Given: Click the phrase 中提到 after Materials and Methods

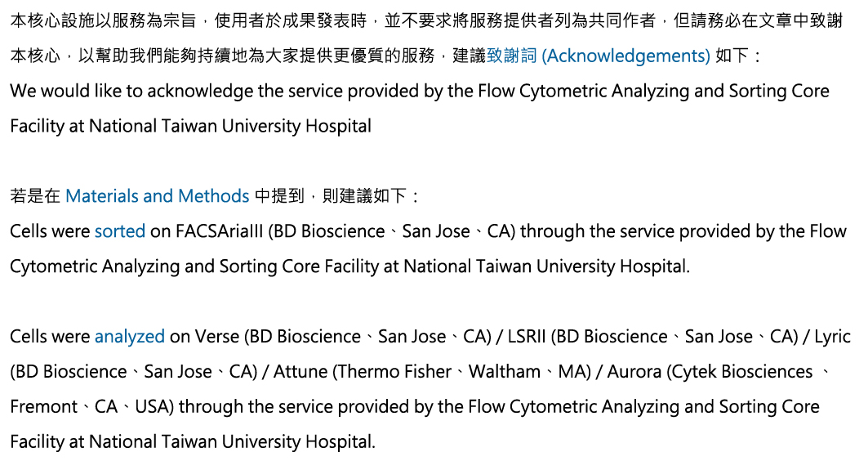Looking at the screenshot, I should pos(279,196).
